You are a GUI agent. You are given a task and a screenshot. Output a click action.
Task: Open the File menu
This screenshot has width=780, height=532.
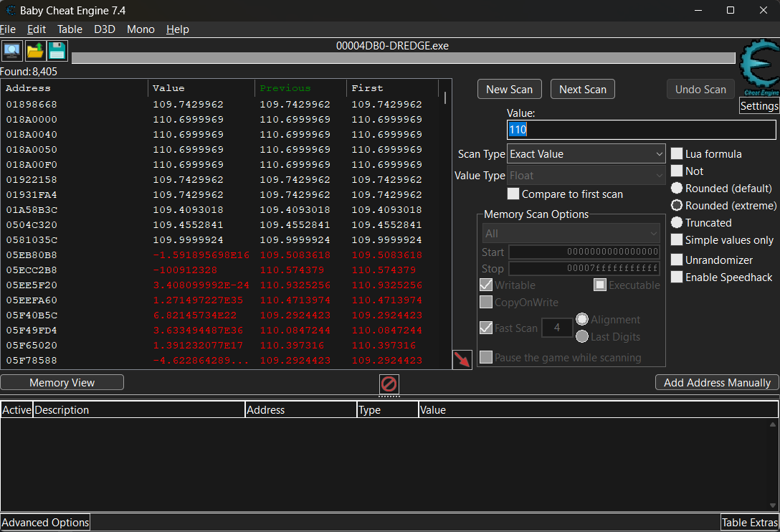(8, 29)
